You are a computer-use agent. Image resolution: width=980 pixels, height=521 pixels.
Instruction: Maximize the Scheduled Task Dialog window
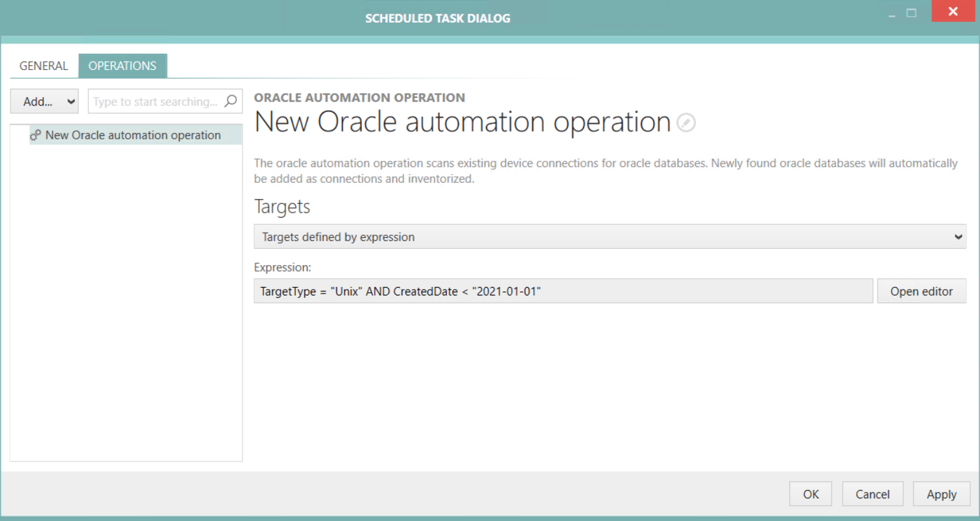(x=911, y=12)
